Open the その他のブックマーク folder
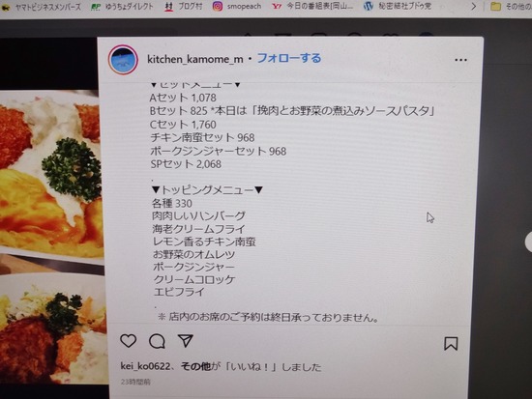This screenshot has height=399, width=532. pyautogui.click(x=511, y=6)
